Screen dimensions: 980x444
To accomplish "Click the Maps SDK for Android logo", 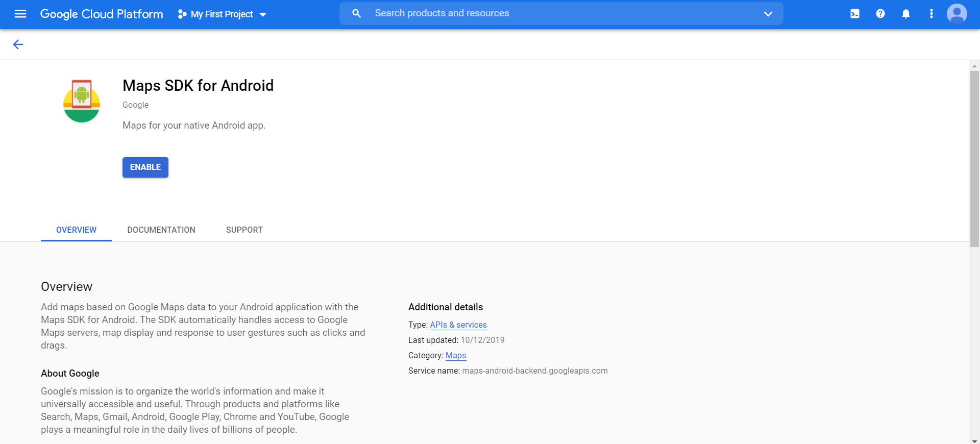I will coord(82,101).
